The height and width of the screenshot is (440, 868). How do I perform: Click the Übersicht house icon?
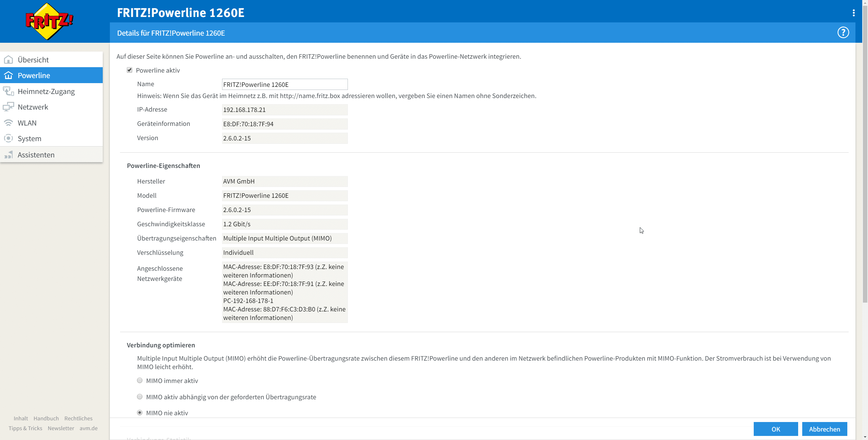(8, 60)
